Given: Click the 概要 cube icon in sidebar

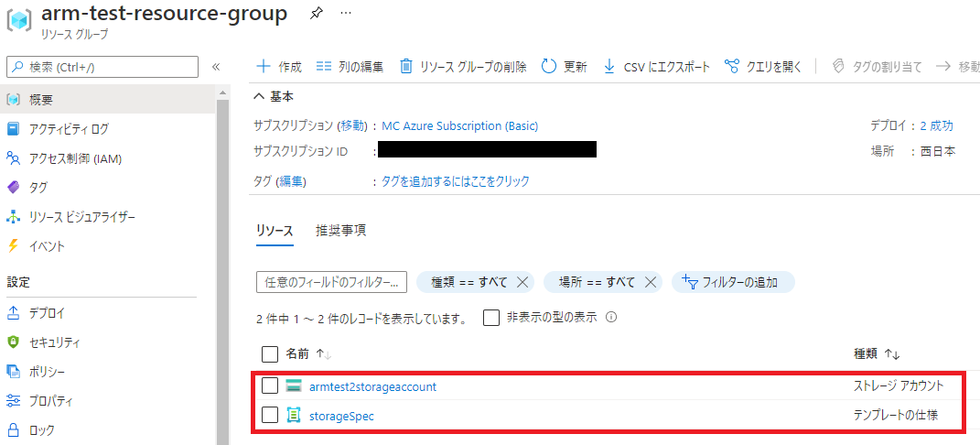Looking at the screenshot, I should [x=14, y=100].
